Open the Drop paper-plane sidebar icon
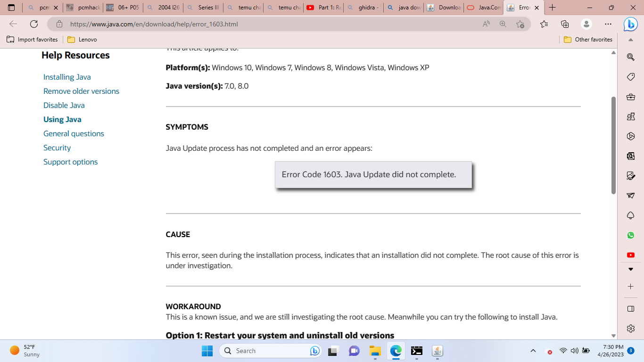Screen dimensions: 644x362 630,196
